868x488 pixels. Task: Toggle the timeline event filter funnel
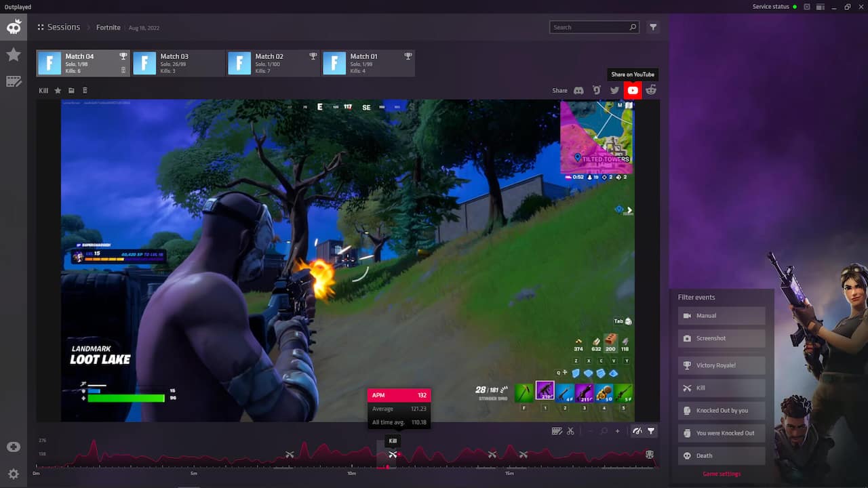(651, 431)
